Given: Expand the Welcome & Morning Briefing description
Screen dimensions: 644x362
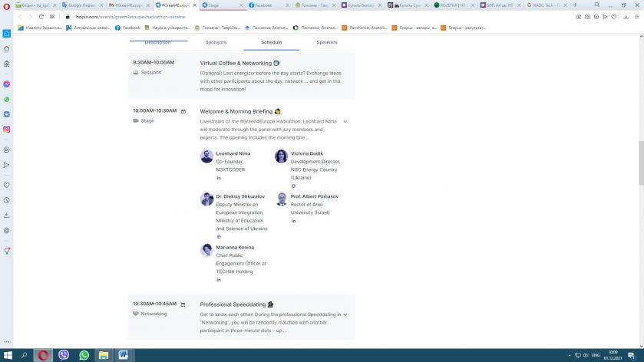Looking at the screenshot, I should click(x=345, y=121).
